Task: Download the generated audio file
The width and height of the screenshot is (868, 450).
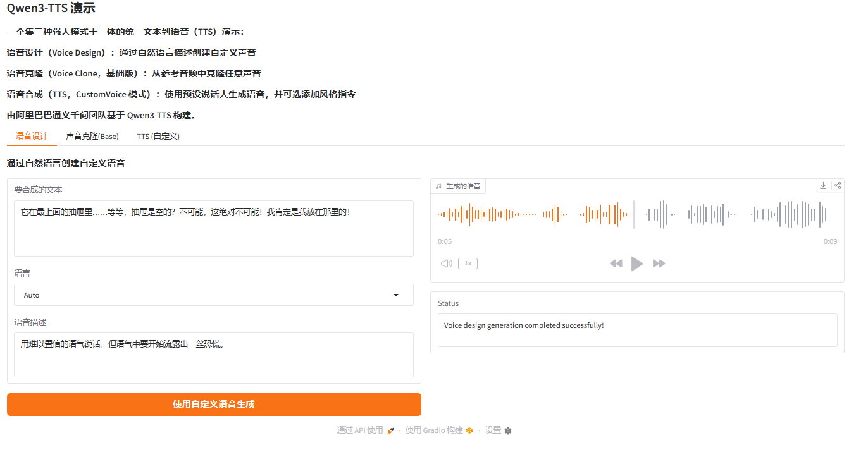Action: tap(823, 185)
